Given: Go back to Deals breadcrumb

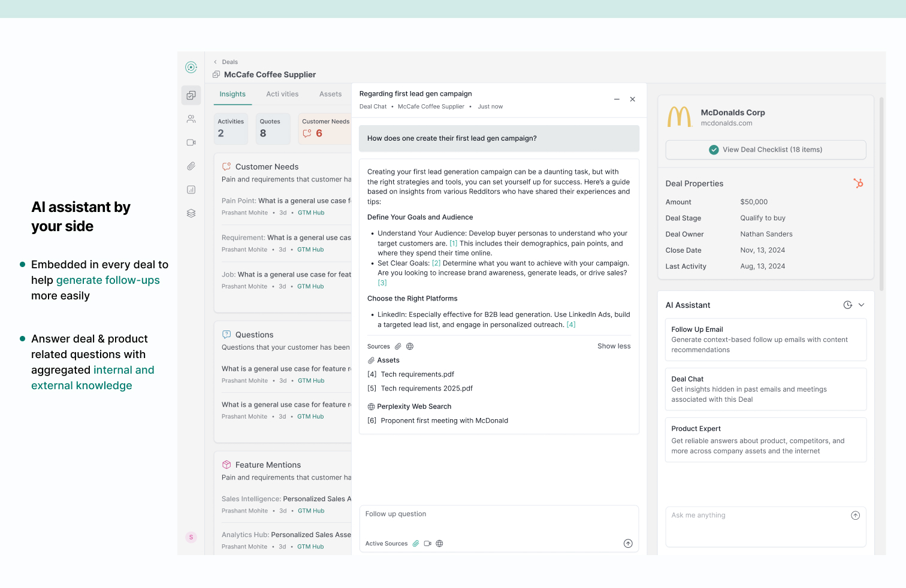Looking at the screenshot, I should (x=226, y=62).
